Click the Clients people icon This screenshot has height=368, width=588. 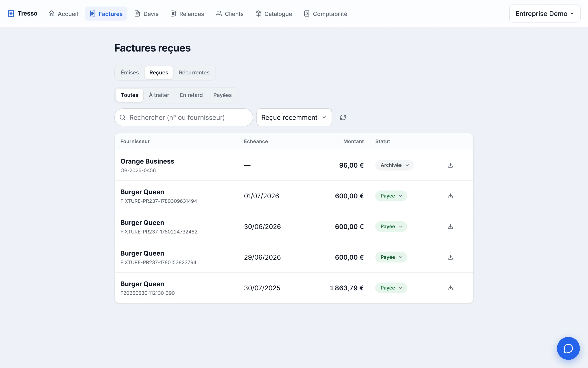click(x=219, y=14)
